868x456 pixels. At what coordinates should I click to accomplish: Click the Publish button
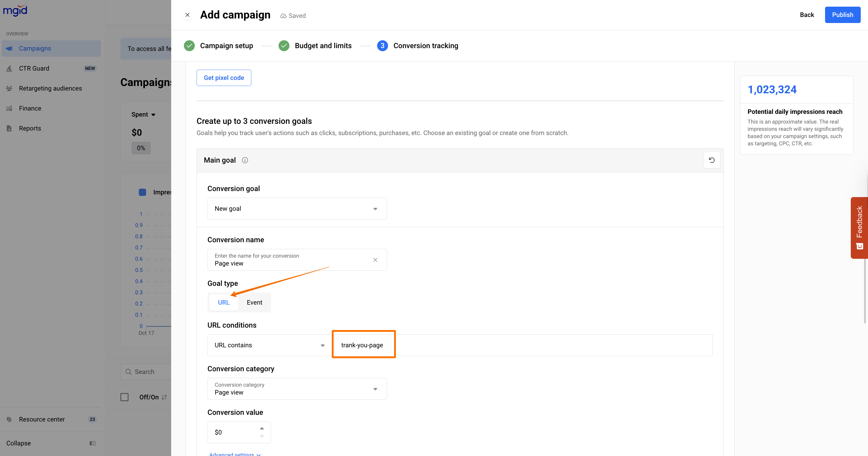tap(842, 15)
